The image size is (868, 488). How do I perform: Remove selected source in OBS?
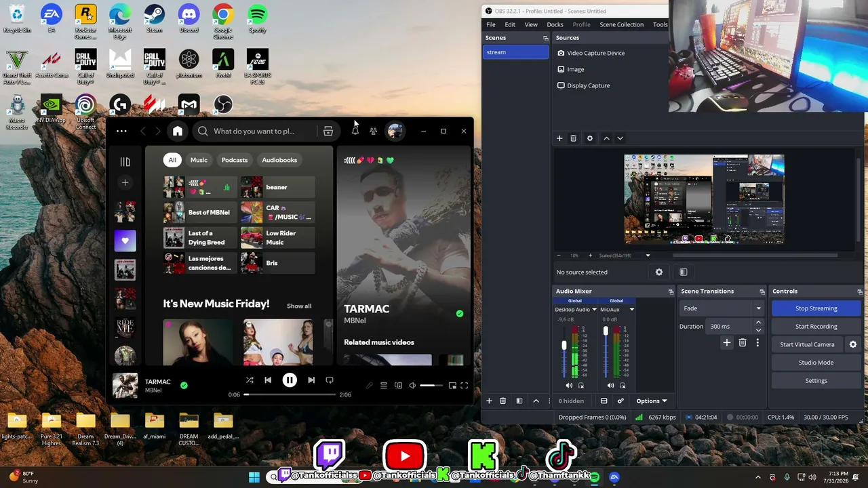[573, 138]
